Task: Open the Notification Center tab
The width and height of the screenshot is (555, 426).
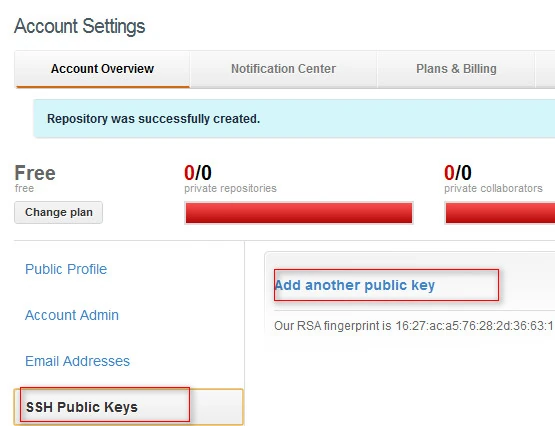Action: pyautogui.click(x=284, y=69)
